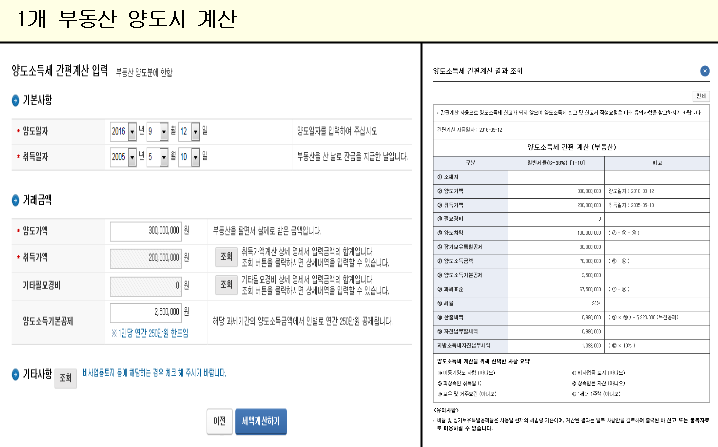The width and height of the screenshot is (718, 447).
Task: Click the 1개 부동산 양도시 계산 heading
Action: pos(127,19)
